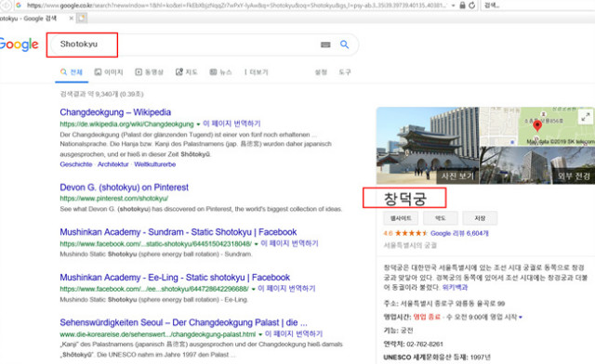Expand dropdown beside de.wikipedia.org Changdeokgung URL
The image size is (595, 364).
[x=198, y=124]
